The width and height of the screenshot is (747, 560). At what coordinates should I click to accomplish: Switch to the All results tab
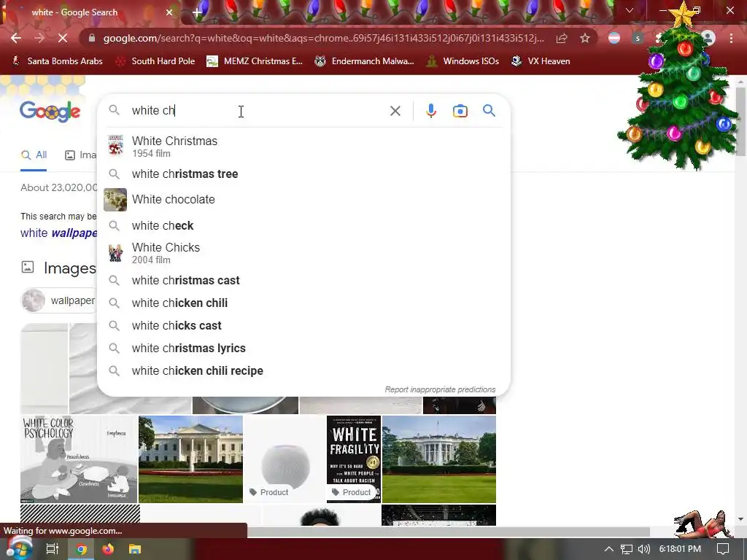(x=34, y=155)
